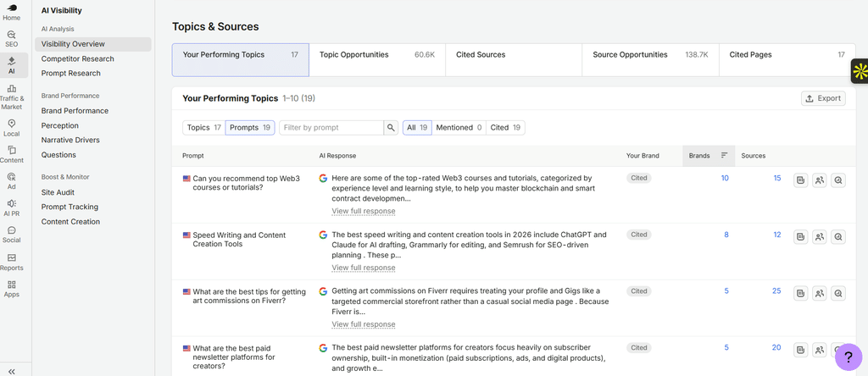Open the Reports icon
Screen dimensions: 868x376
click(x=12, y=262)
